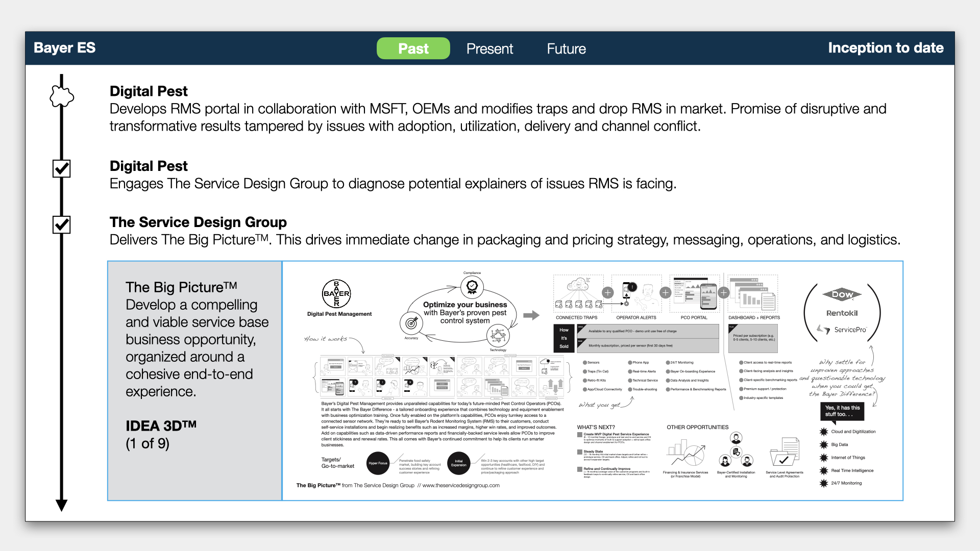This screenshot has width=980, height=551.
Task: Click the Accuracy target icon
Action: coord(411,322)
